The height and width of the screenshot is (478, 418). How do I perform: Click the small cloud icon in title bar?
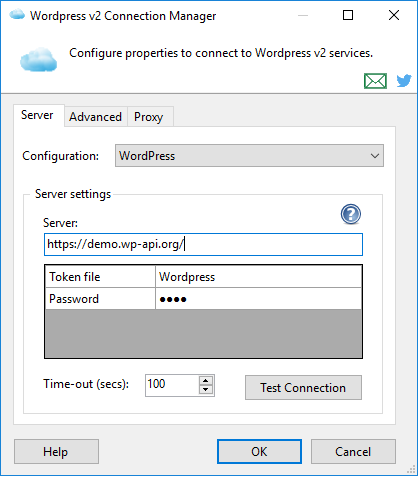(17, 15)
